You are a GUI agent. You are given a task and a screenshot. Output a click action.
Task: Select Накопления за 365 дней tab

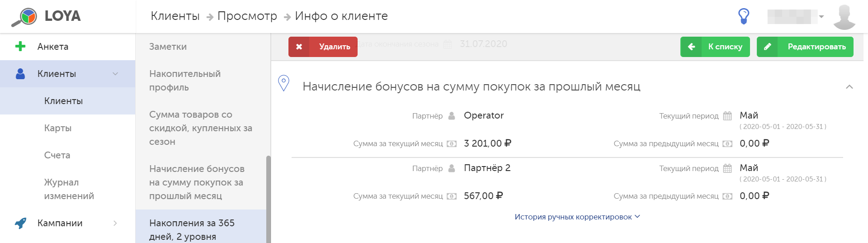(x=201, y=229)
